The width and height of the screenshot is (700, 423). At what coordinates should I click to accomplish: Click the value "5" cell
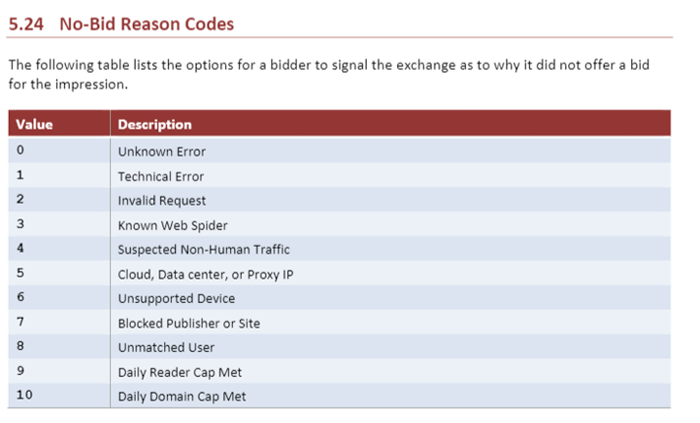coord(21,274)
